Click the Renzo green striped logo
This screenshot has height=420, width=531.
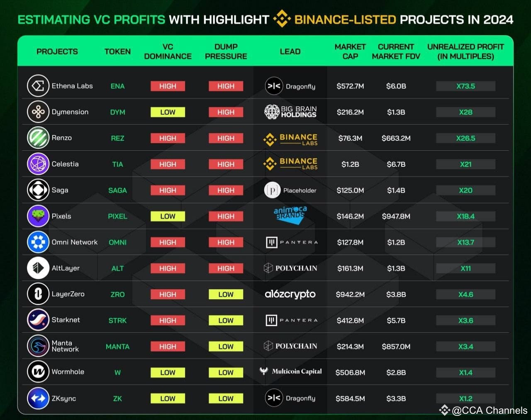coord(38,138)
